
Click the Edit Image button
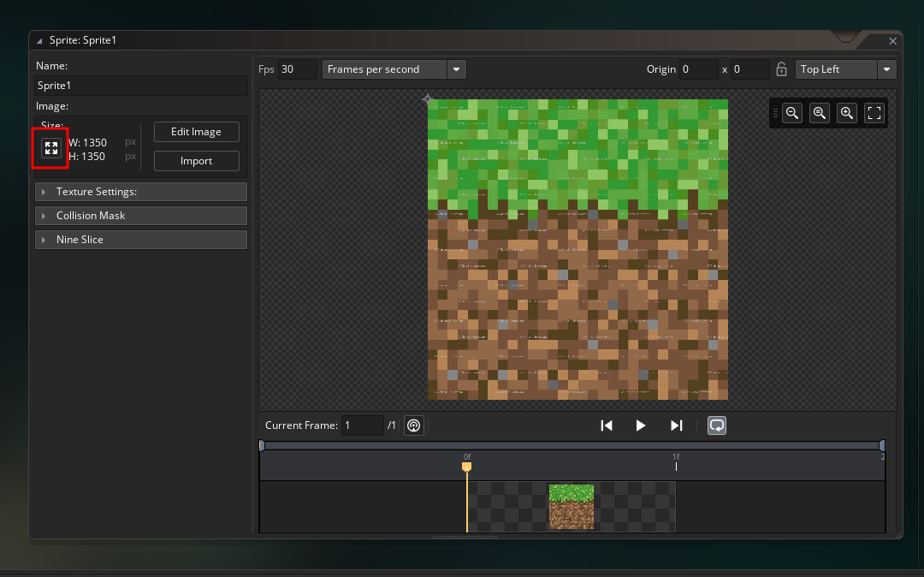tap(196, 132)
